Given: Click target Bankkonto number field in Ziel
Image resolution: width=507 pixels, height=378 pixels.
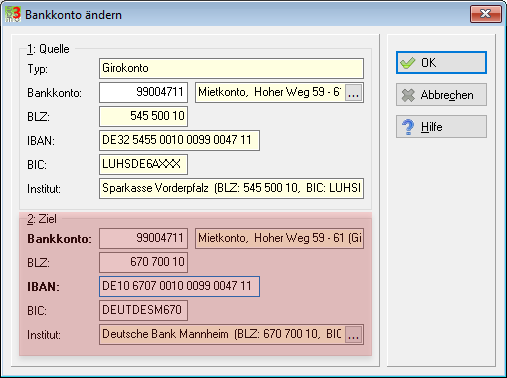Looking at the screenshot, I should point(143,238).
